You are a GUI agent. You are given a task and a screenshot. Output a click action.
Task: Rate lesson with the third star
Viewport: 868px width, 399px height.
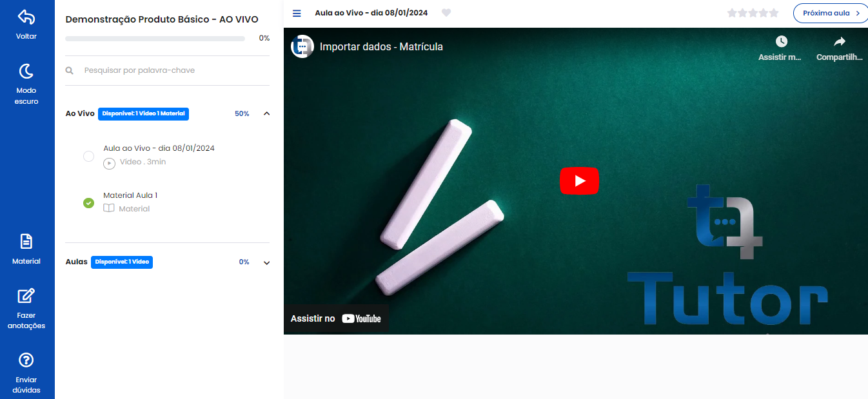pyautogui.click(x=753, y=13)
